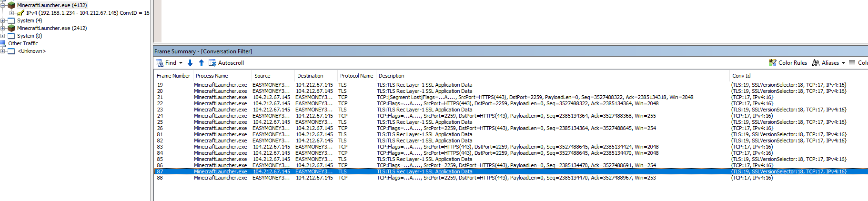
Task: Select IPv4 (192.168.1.234 - 104.212.67.145) conversation
Action: 88,13
